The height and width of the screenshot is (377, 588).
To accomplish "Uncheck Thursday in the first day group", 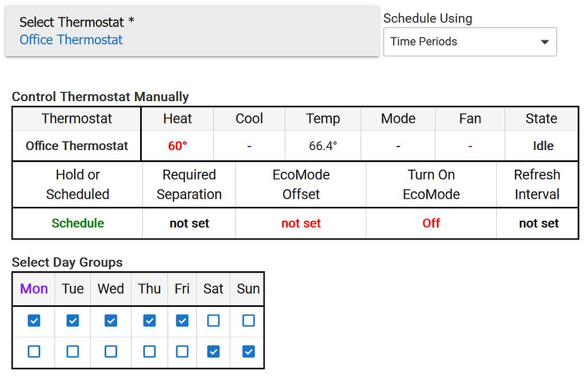I will [x=149, y=321].
